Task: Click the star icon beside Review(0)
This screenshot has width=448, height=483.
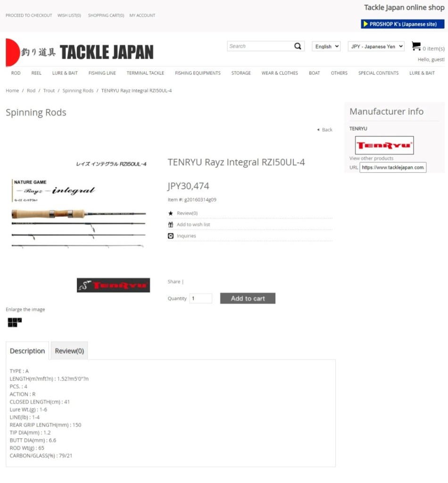Action: click(x=171, y=213)
